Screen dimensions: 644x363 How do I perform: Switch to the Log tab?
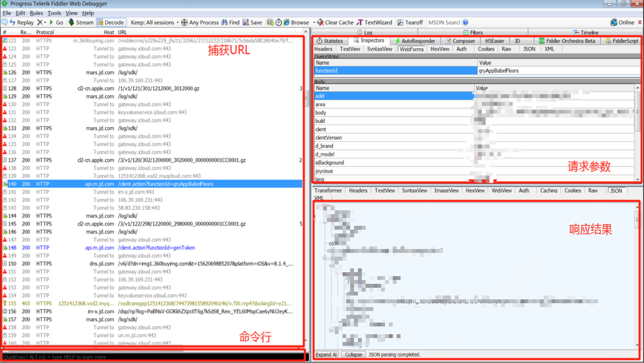tap(364, 32)
